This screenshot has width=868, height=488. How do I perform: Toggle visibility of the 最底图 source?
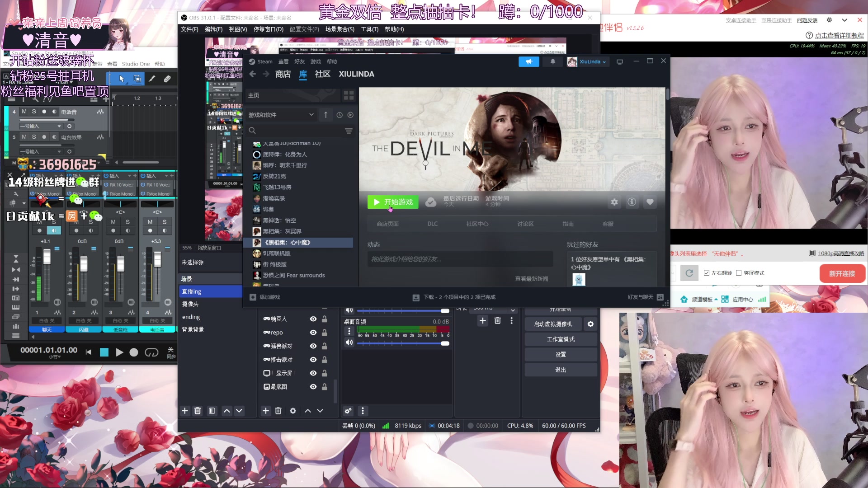313,387
